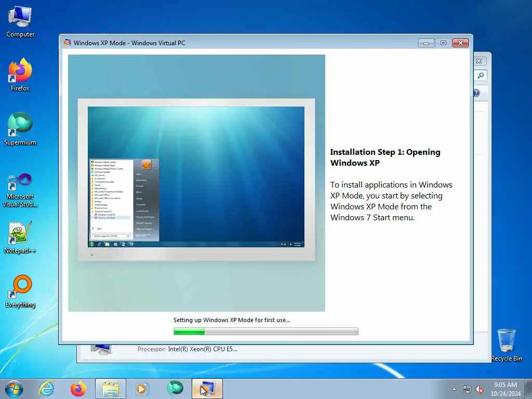Open Supermium from the taskbar
This screenshot has height=399, width=532.
pos(175,389)
